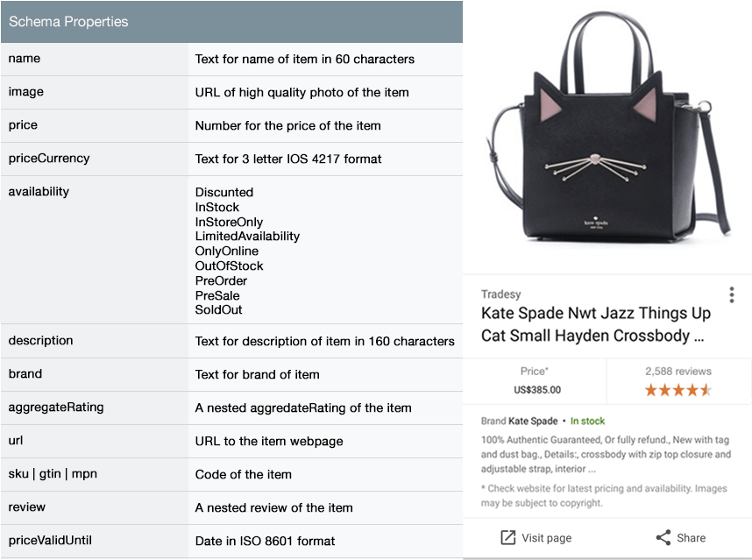752x560 pixels.
Task: Click the 2,588 reviews link
Action: pyautogui.click(x=679, y=371)
